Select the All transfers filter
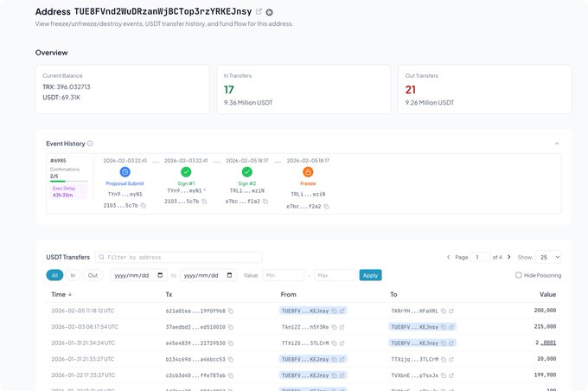This screenshot has height=391, width=588. [54, 275]
